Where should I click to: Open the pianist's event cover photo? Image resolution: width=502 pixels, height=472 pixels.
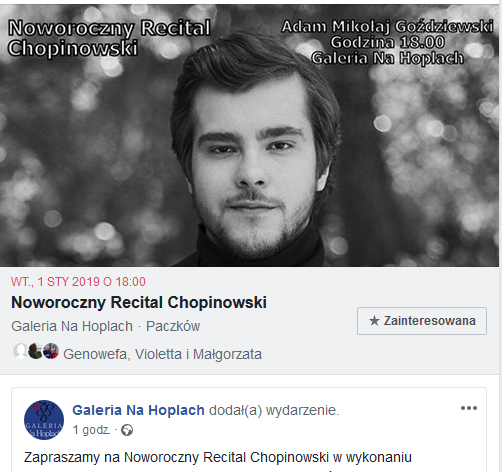pos(249,135)
